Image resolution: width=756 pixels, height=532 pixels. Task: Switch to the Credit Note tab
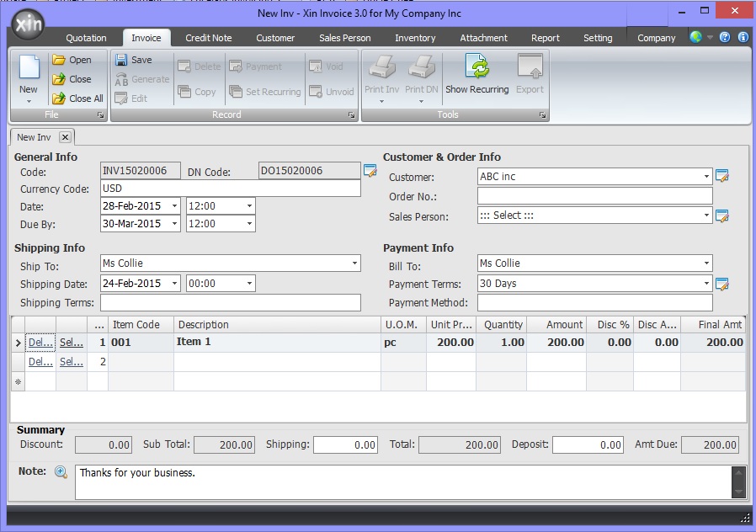[208, 38]
